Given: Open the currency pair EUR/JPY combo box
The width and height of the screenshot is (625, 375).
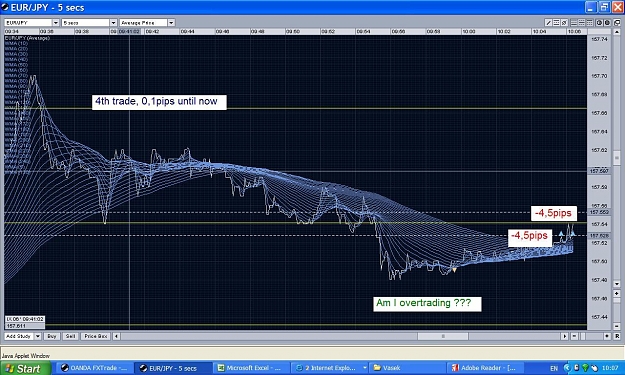Looking at the screenshot, I should click(x=31, y=23).
